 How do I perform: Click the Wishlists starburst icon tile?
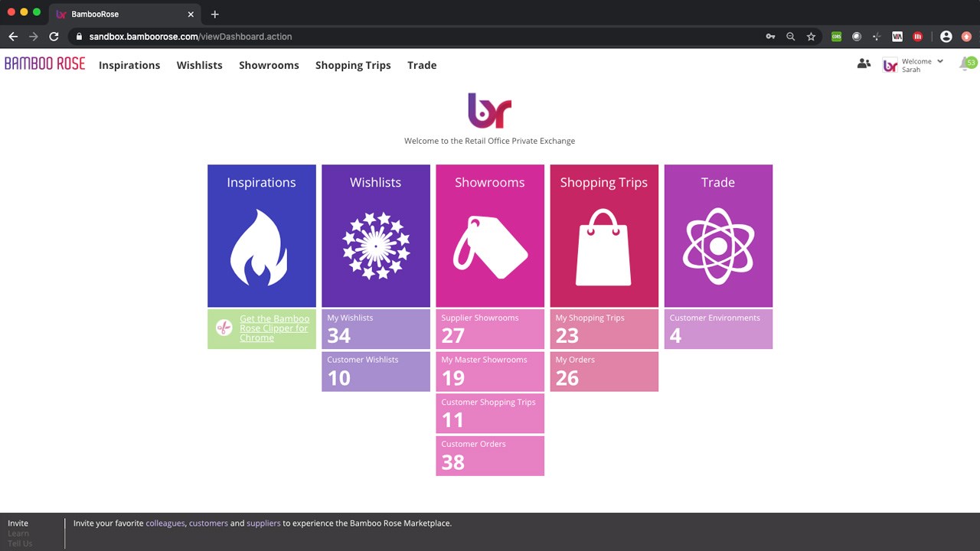click(375, 236)
